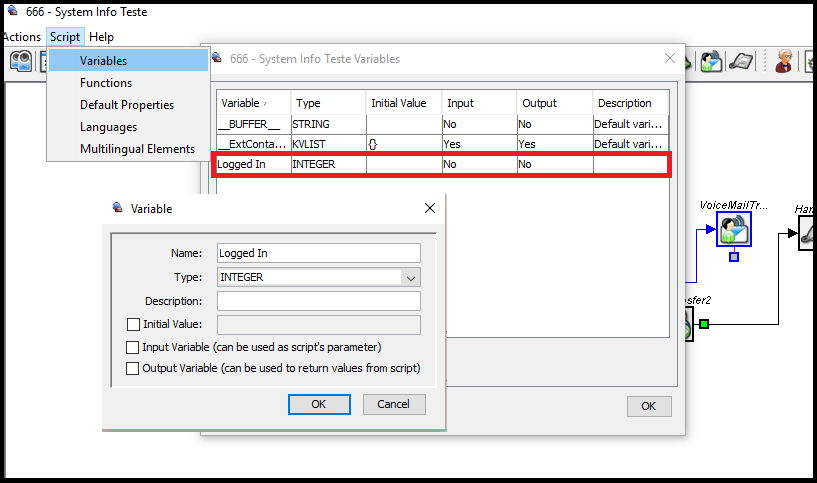Close the Variable dialog
Viewport: 817px width, 483px height.
430,208
